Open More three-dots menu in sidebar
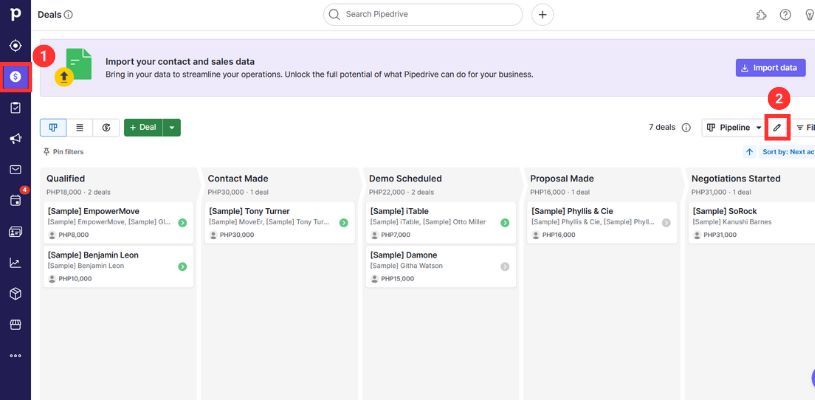815x400 pixels. [16, 356]
